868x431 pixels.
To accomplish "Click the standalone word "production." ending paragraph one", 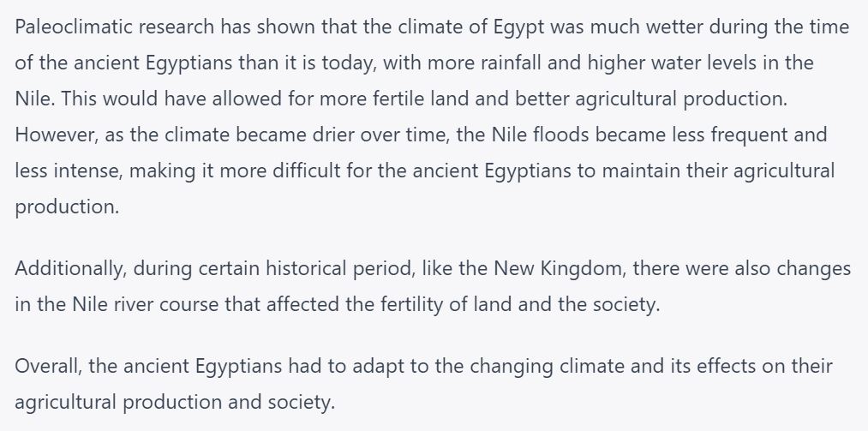I will coord(67,207).
